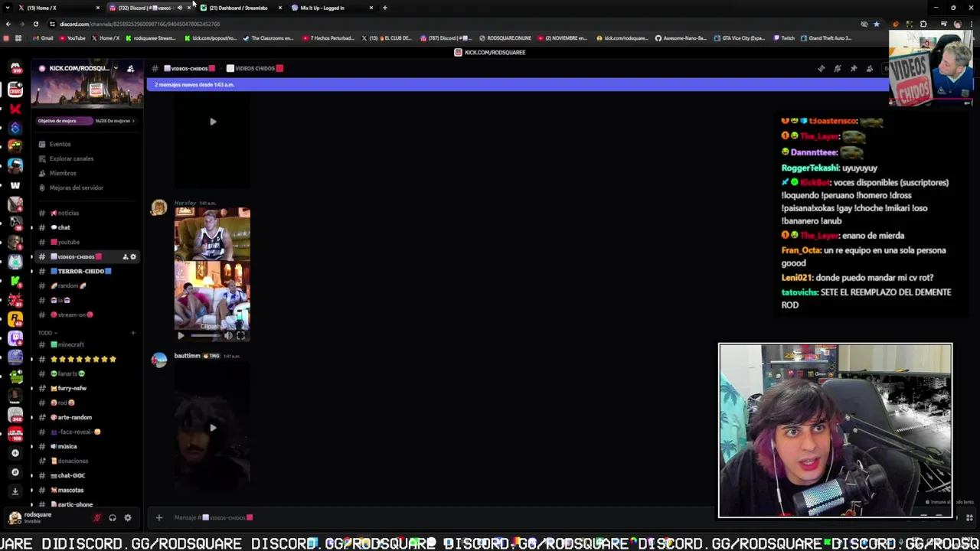This screenshot has height=551, width=980.
Task: Unmute the microphone in user panel
Action: point(97,517)
